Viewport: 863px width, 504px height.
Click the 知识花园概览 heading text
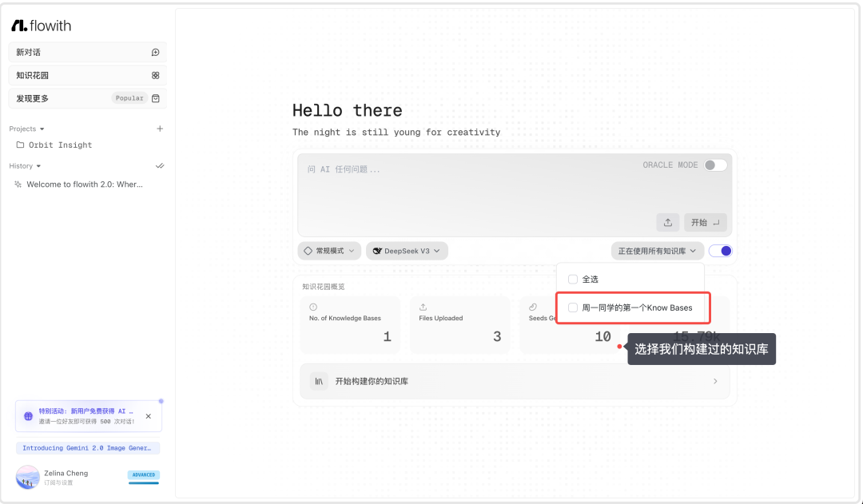click(x=323, y=287)
